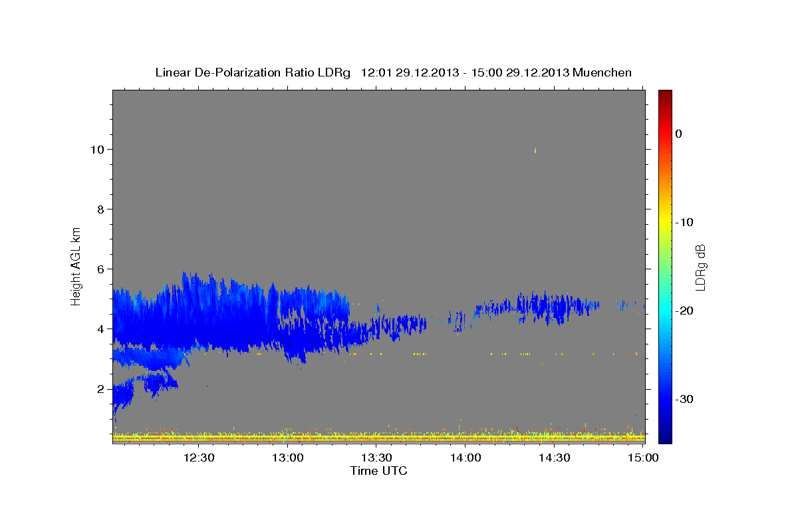The height and width of the screenshot is (532, 798).
Task: Click the dark blue bottom of colorbar
Action: 665,438
